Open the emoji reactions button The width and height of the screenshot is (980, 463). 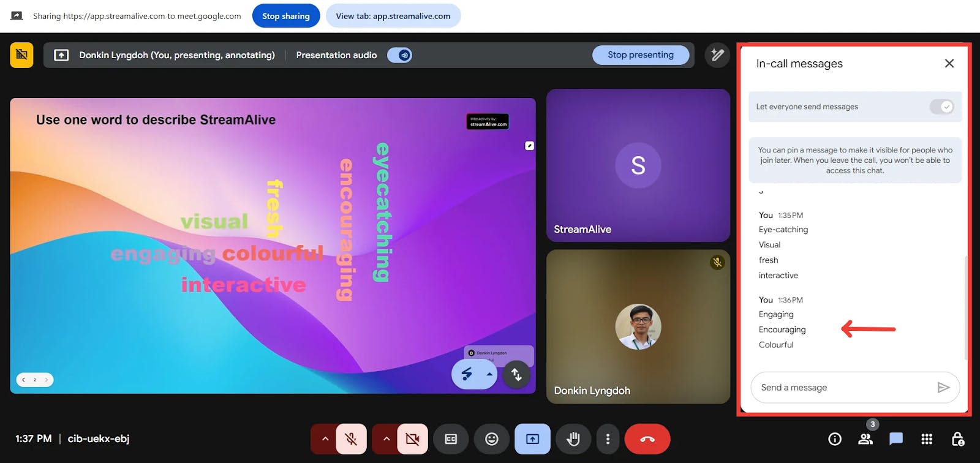coord(492,439)
